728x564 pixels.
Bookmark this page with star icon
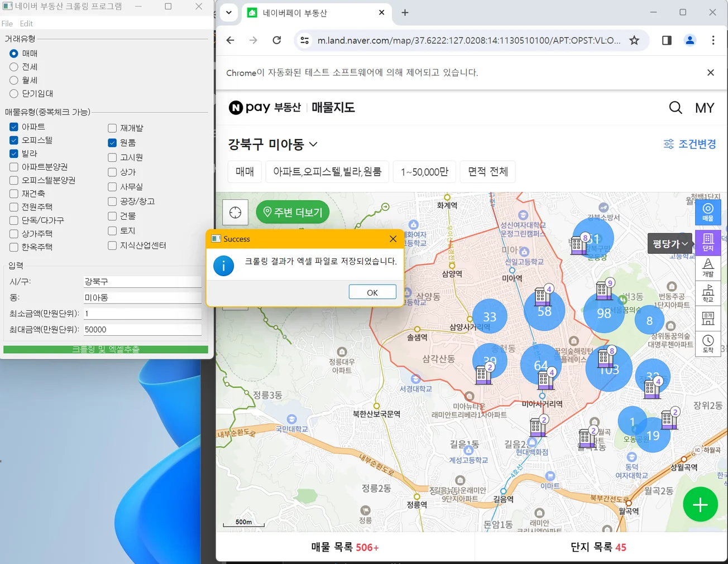pos(634,40)
